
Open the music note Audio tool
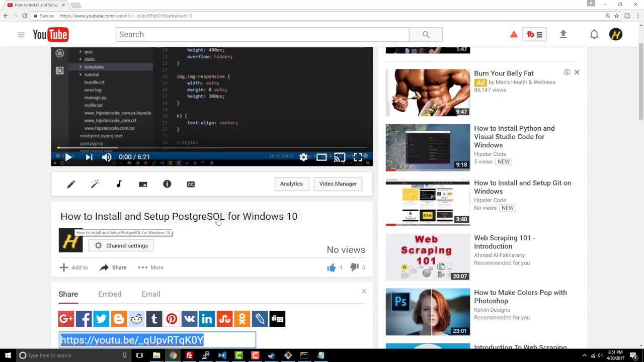point(119,185)
